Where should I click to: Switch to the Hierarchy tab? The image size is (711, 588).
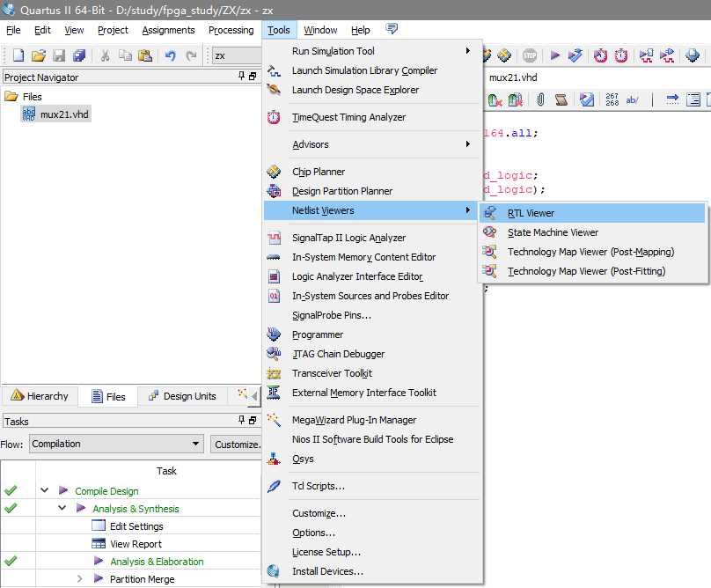(x=40, y=396)
